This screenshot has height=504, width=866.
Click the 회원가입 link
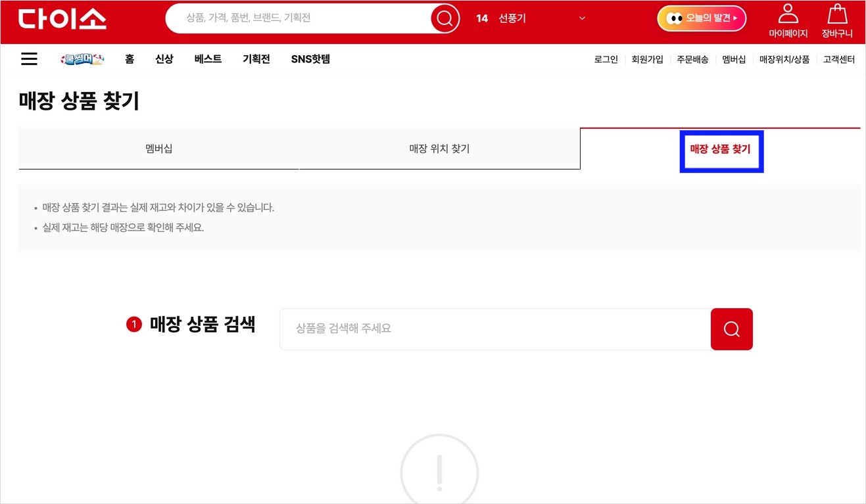(x=647, y=58)
